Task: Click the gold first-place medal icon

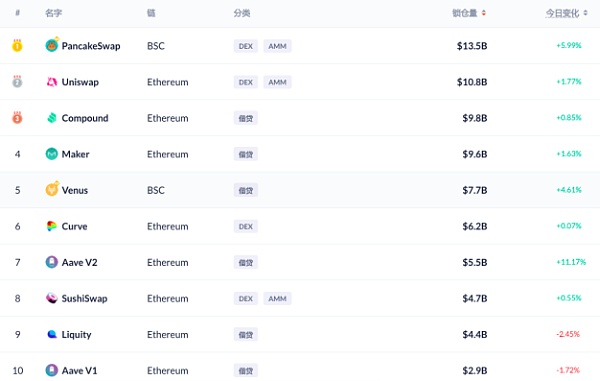Action: coord(17,46)
